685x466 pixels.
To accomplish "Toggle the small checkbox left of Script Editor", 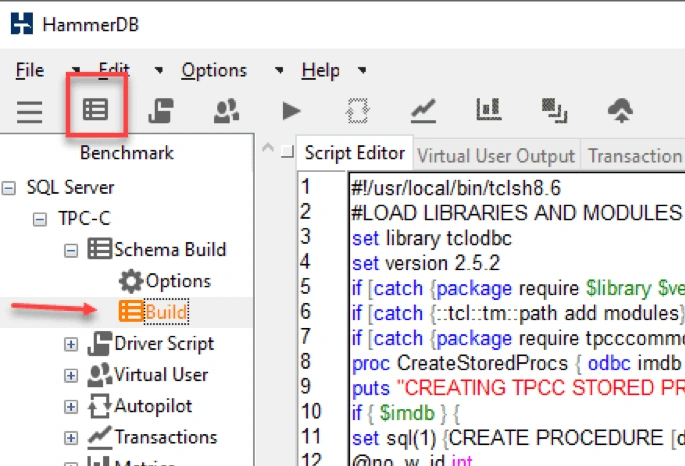I will tap(287, 152).
